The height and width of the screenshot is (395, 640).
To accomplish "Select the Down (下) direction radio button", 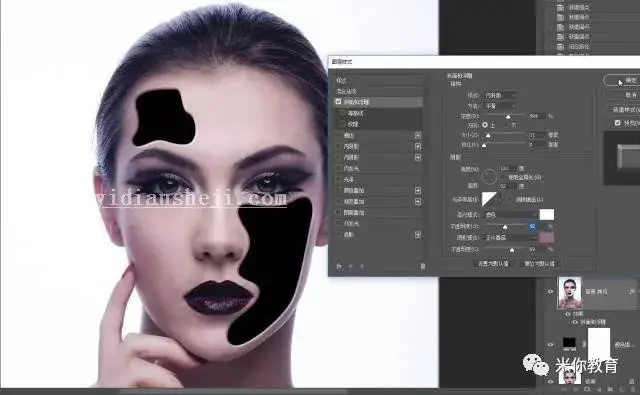I will [x=507, y=125].
